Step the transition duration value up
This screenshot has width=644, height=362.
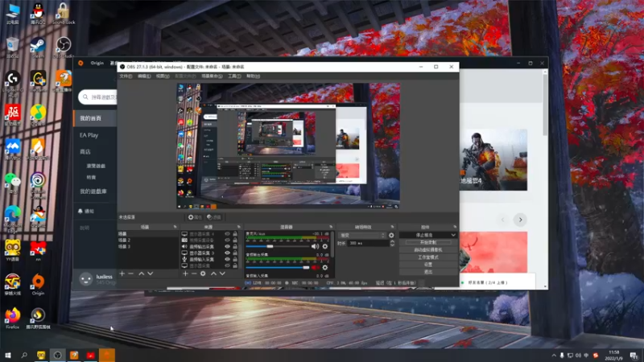pyautogui.click(x=392, y=241)
